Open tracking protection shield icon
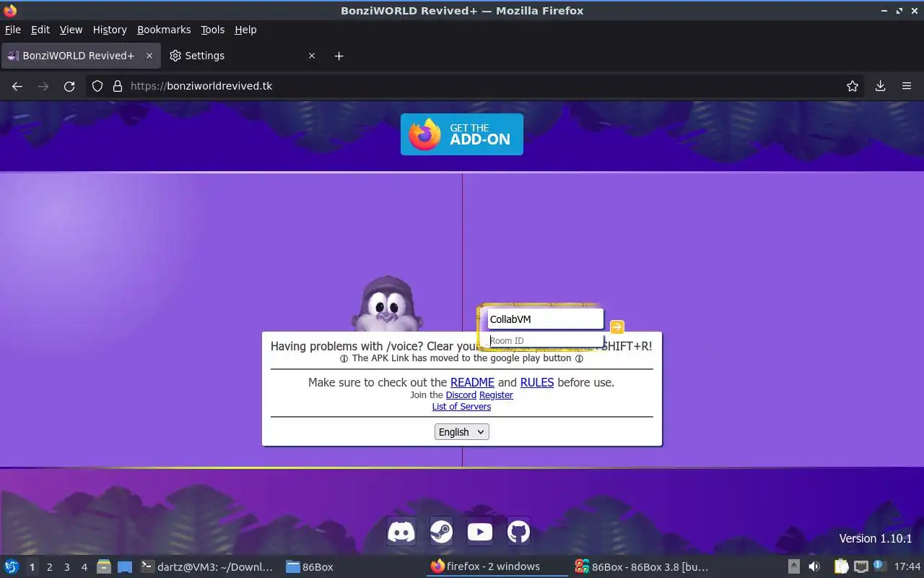The image size is (924, 578). coord(97,86)
